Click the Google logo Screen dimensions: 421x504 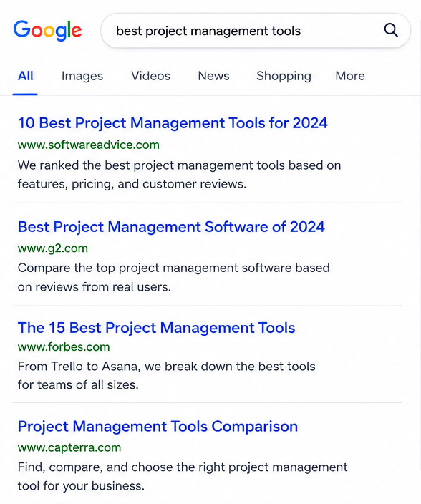pos(47,31)
